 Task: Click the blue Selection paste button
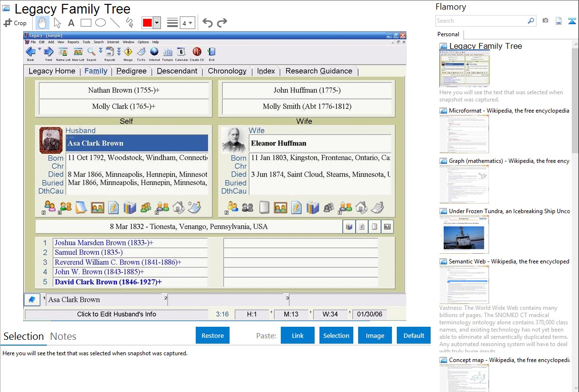336,335
